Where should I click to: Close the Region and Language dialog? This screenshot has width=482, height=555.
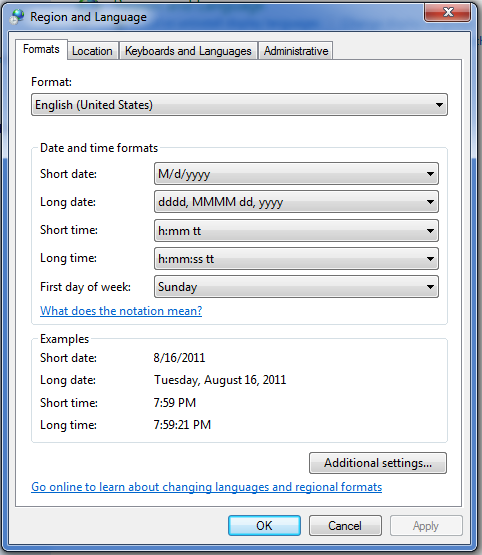448,12
